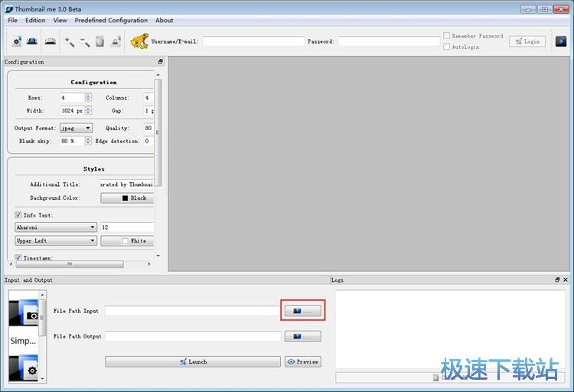Click the Configuration panel horizontal scrollbar

pyautogui.click(x=70, y=264)
